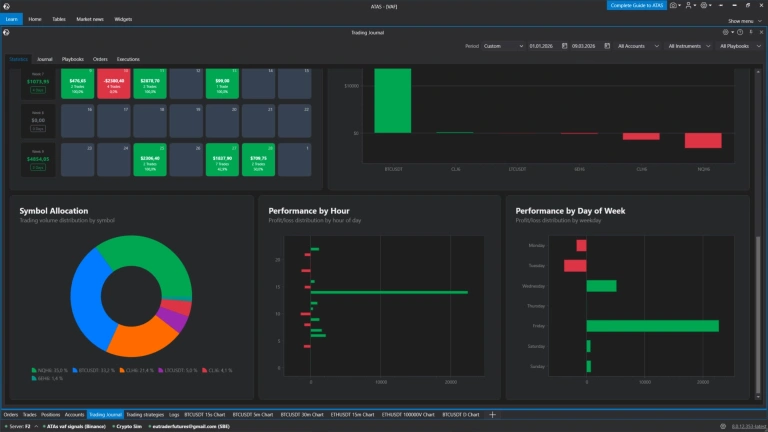Select the day 25 calendar cell showing $2306,40
The width and height of the screenshot is (768, 432).
coord(150,160)
